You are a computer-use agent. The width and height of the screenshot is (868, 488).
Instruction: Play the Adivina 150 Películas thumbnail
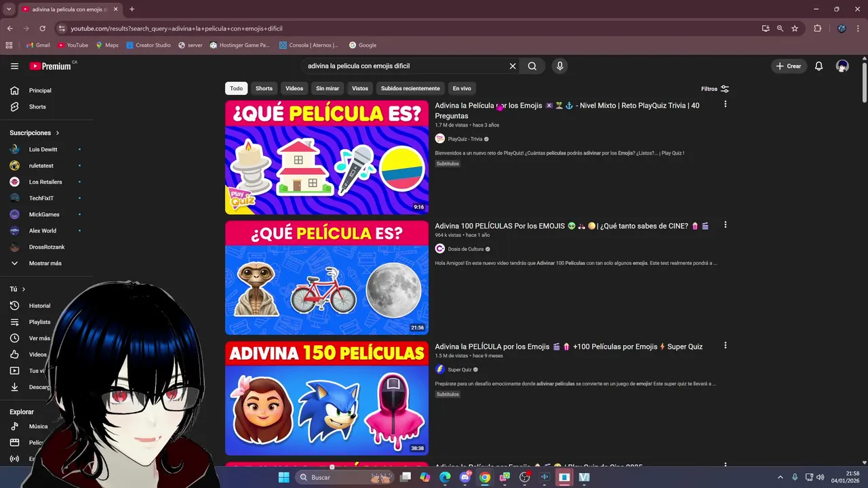pos(327,399)
